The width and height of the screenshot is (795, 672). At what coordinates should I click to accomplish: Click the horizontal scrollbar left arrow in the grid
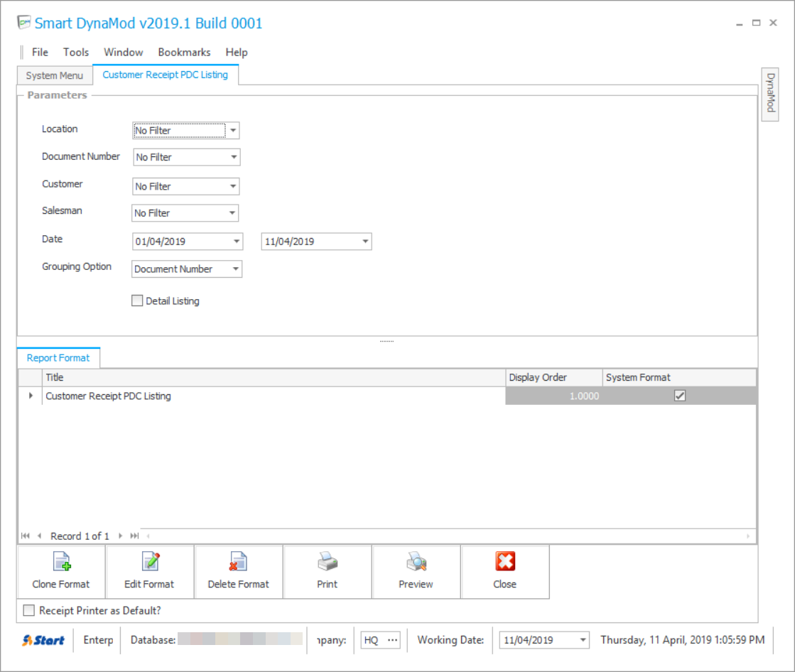click(x=148, y=536)
